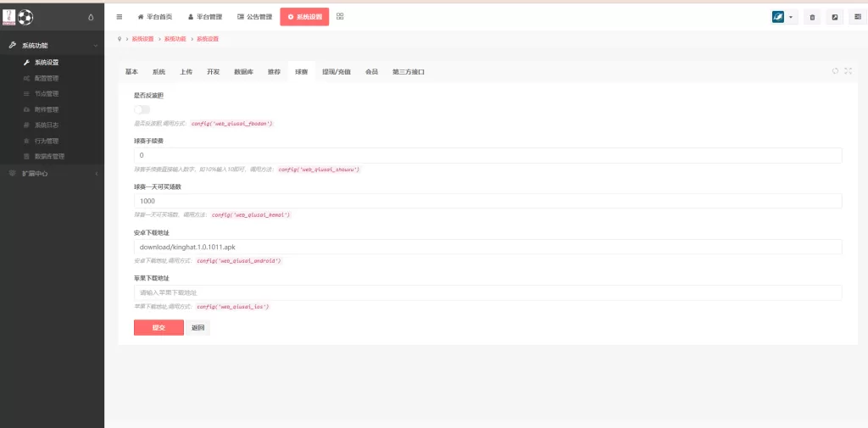Click config('web_qiusai_shouxu') code text
Screen dimensions: 868x428
pyautogui.click(x=320, y=170)
